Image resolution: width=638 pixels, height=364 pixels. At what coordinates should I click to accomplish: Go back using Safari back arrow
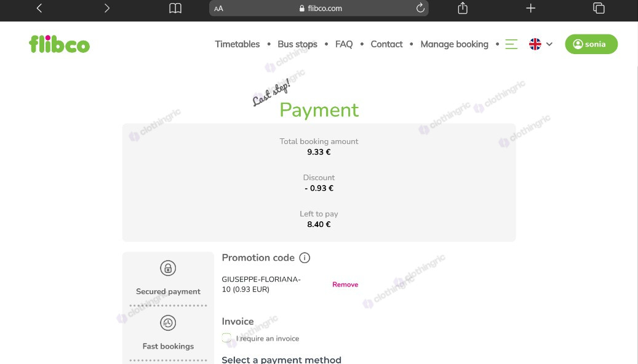pos(39,8)
